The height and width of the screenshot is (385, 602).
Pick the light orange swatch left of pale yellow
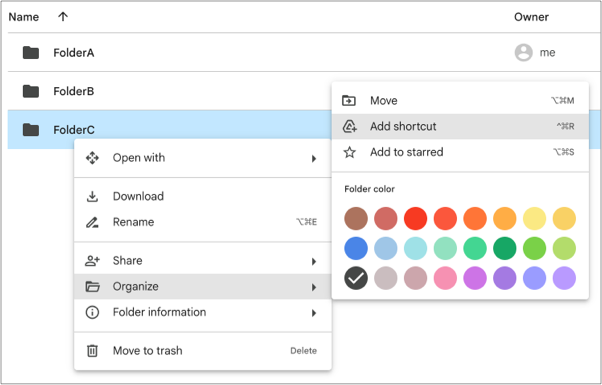tap(504, 218)
